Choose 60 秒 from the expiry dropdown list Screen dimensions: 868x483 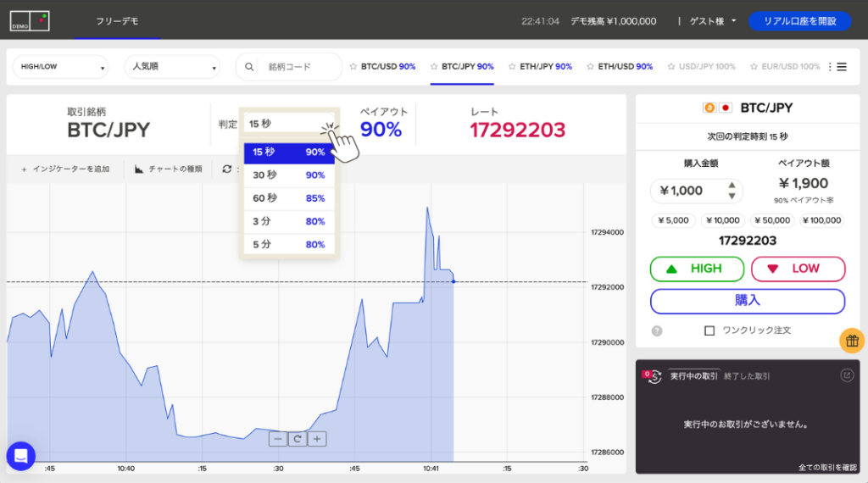coord(288,198)
